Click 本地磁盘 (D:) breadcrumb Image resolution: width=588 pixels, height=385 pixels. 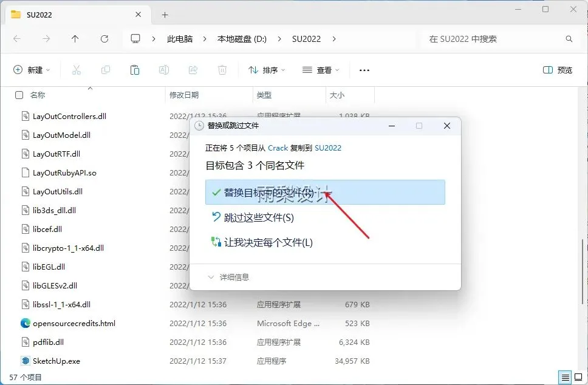tap(242, 39)
